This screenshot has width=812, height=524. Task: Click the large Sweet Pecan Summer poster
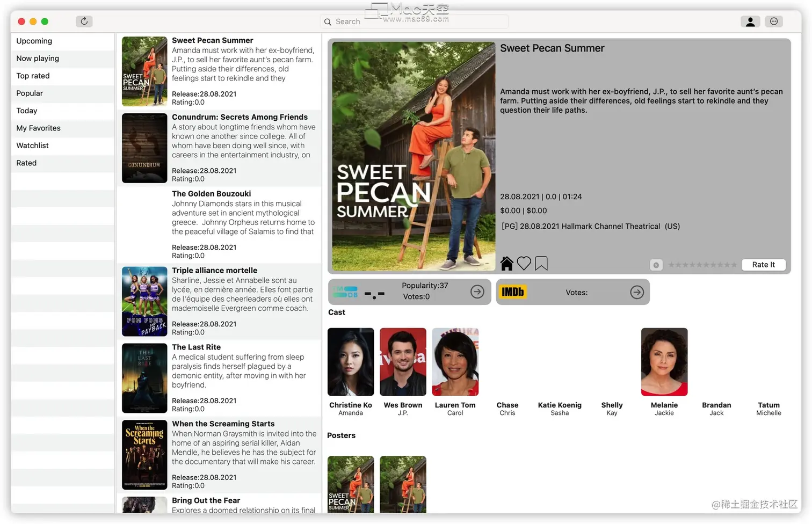tap(414, 156)
